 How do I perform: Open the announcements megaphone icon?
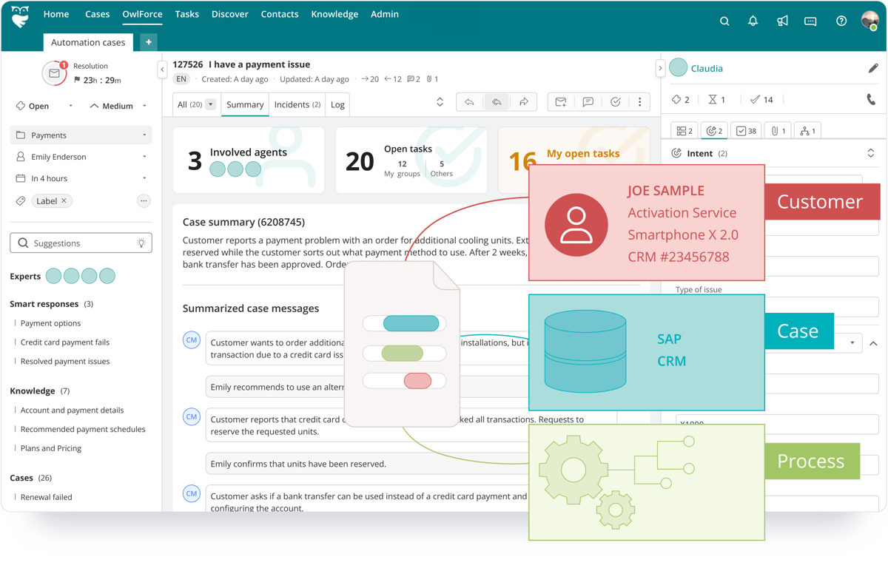pyautogui.click(x=782, y=21)
